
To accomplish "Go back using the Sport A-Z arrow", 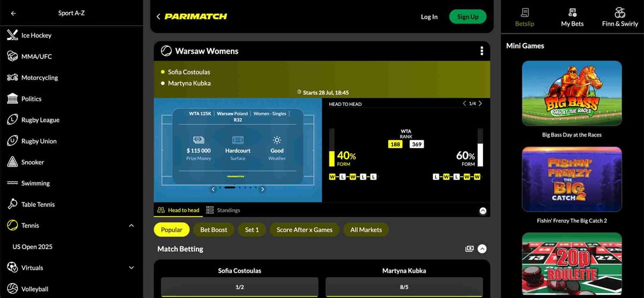I will [13, 13].
